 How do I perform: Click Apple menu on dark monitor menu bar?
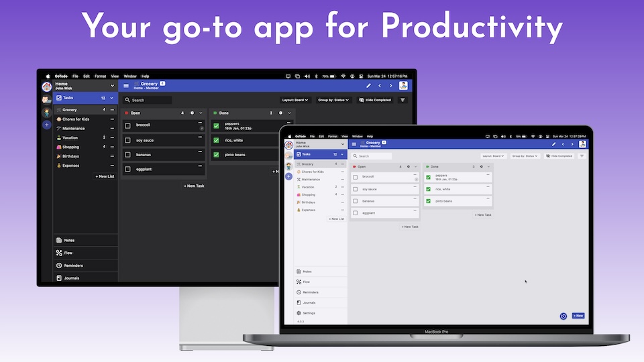pos(48,76)
